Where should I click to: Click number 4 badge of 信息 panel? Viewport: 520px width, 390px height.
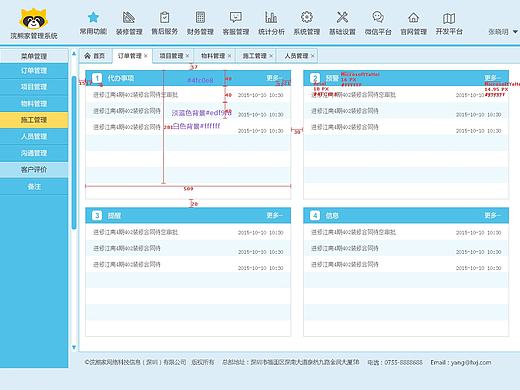click(x=315, y=216)
